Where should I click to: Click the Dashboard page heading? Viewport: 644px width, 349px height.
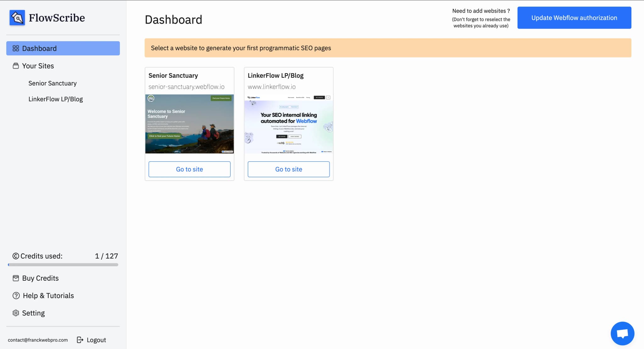174,20
